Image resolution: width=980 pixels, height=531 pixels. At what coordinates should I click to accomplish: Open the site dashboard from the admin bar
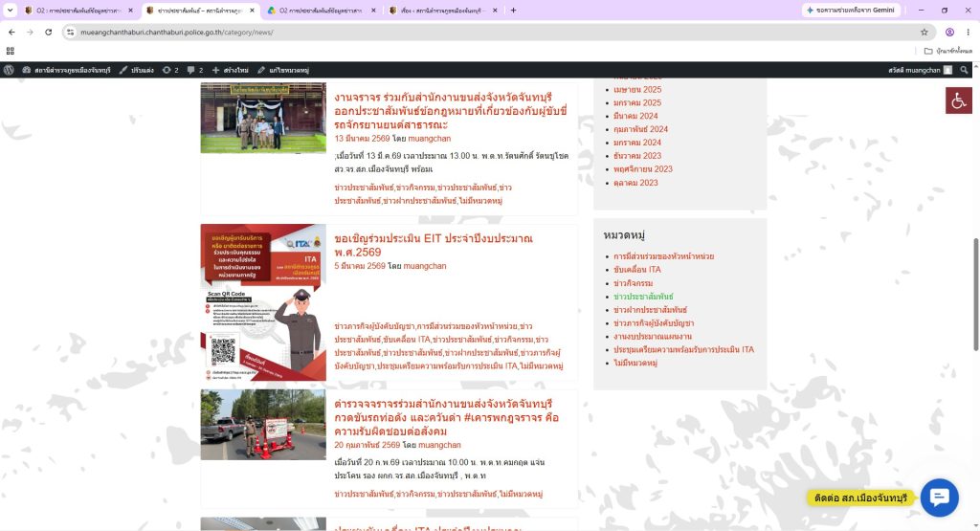coord(67,70)
